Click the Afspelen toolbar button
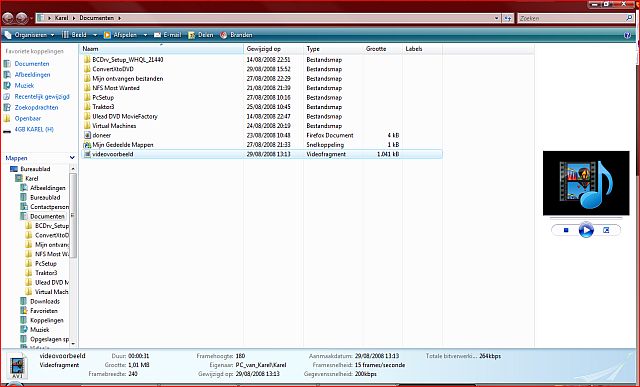This screenshot has height=387, width=640. pos(121,35)
